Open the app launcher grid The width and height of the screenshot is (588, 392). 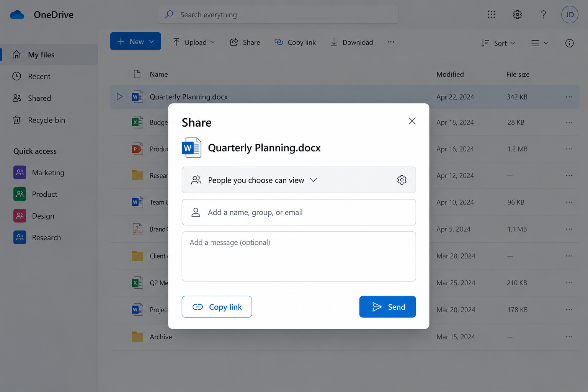(492, 15)
